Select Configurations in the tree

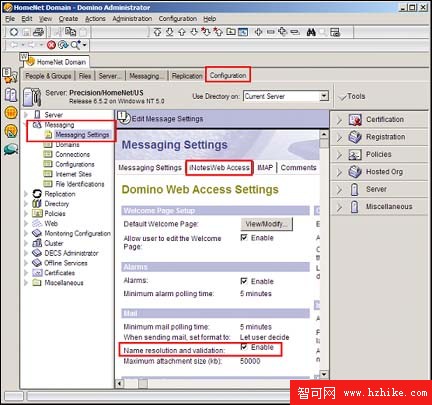coord(75,164)
